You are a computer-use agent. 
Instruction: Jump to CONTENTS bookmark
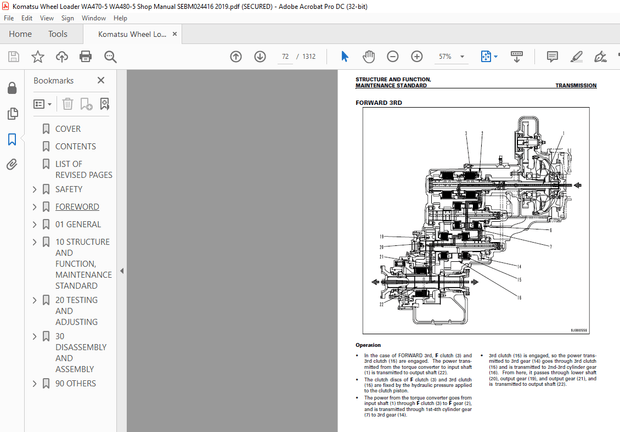pyautogui.click(x=76, y=146)
